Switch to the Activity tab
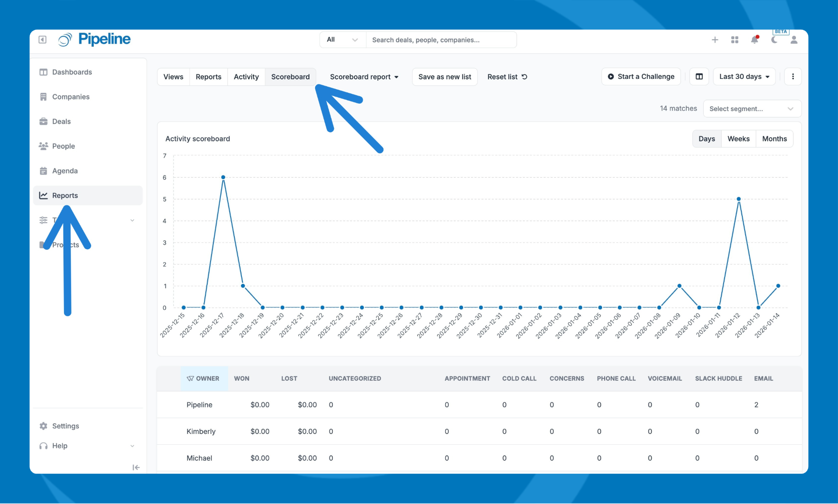The width and height of the screenshot is (838, 504). (246, 77)
